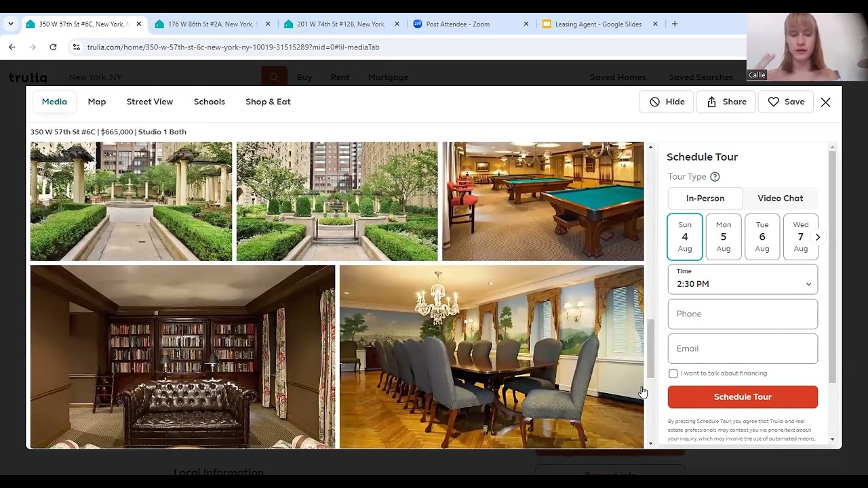868x488 pixels.
Task: Click the gallery vertical scrollbar thumb
Action: 651,348
